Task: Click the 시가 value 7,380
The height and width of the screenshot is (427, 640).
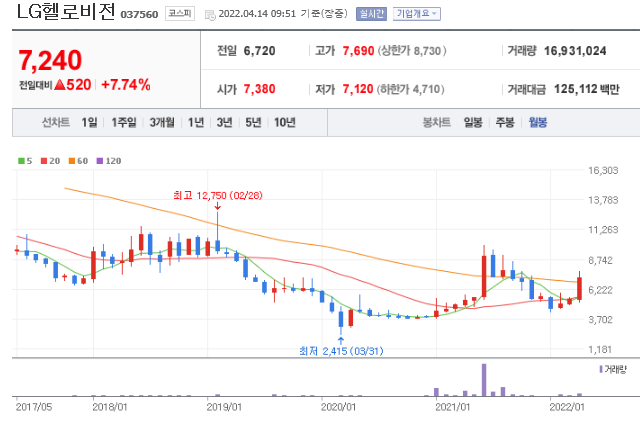Action: click(x=259, y=89)
